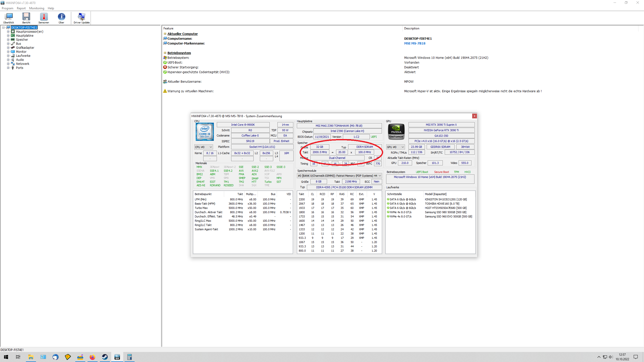Start the Driver Update tool

tap(81, 18)
